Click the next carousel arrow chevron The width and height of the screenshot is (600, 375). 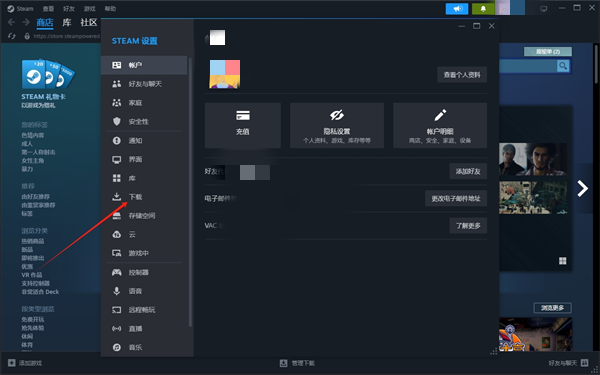pos(582,188)
